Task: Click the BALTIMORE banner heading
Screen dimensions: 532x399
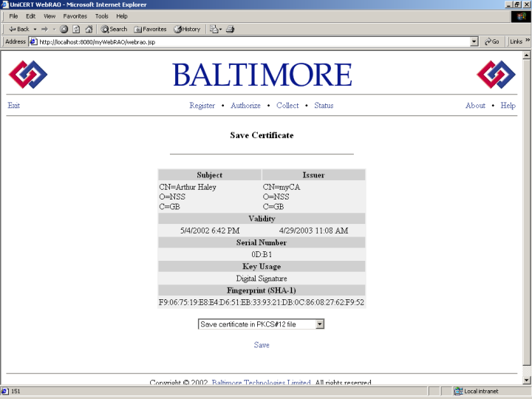Action: coord(262,75)
